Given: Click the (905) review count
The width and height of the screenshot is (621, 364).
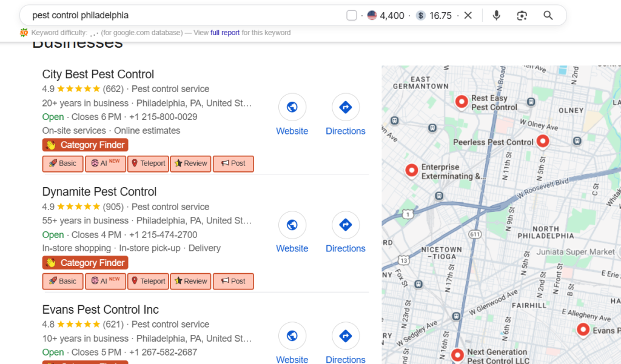Looking at the screenshot, I should point(113,207).
